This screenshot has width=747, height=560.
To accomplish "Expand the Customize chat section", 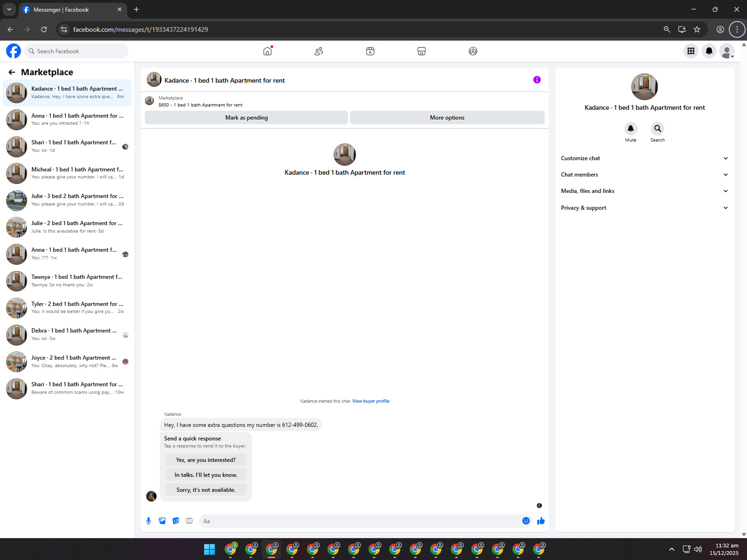I will pyautogui.click(x=645, y=158).
